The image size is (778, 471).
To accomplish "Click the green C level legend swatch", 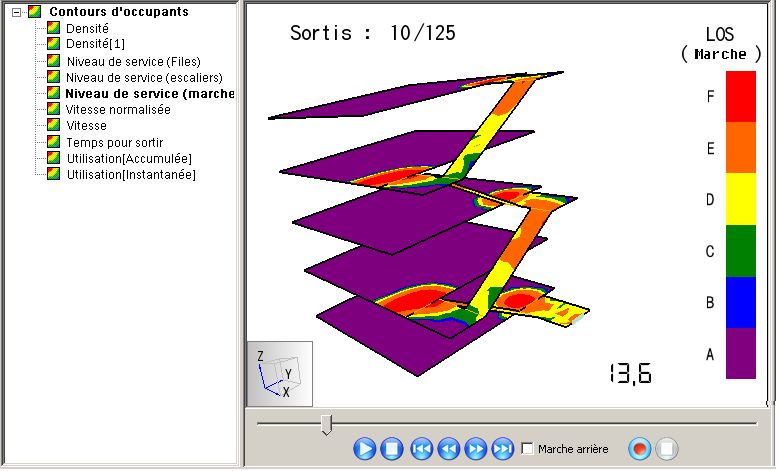I will pyautogui.click(x=741, y=251).
